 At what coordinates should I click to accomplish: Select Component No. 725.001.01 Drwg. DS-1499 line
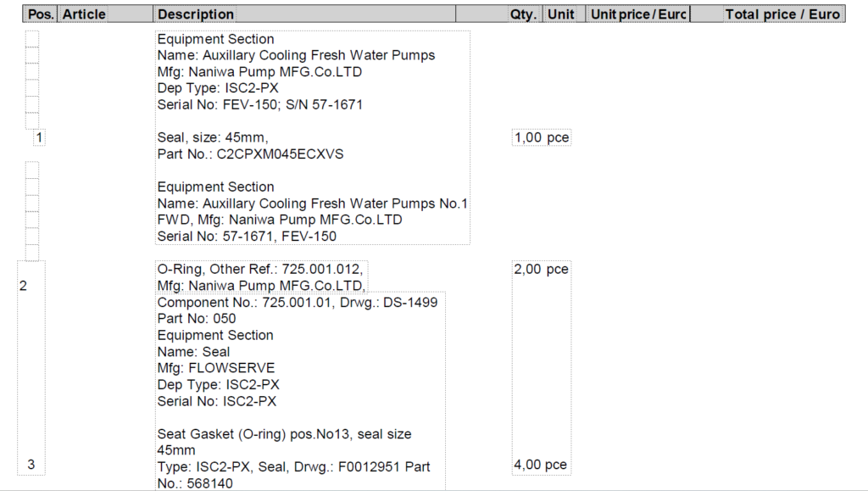298,302
